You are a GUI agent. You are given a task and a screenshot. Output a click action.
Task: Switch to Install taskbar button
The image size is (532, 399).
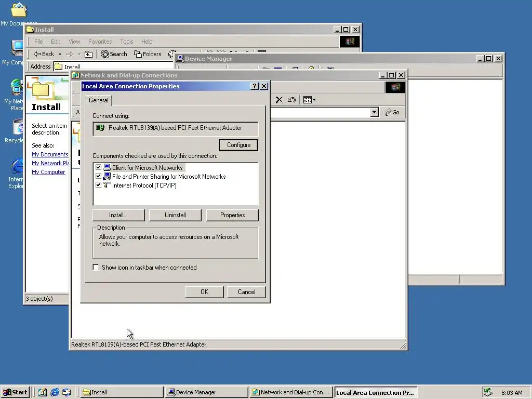coord(122,392)
